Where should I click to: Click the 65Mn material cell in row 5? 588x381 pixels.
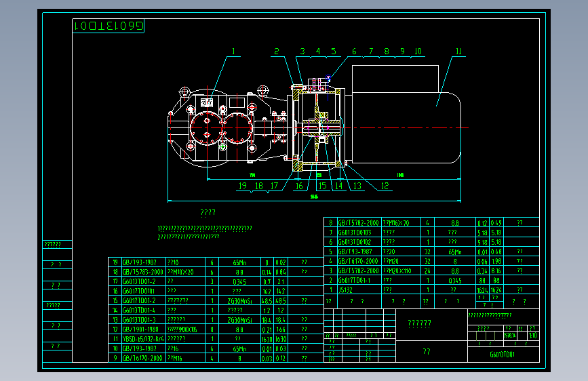point(455,252)
